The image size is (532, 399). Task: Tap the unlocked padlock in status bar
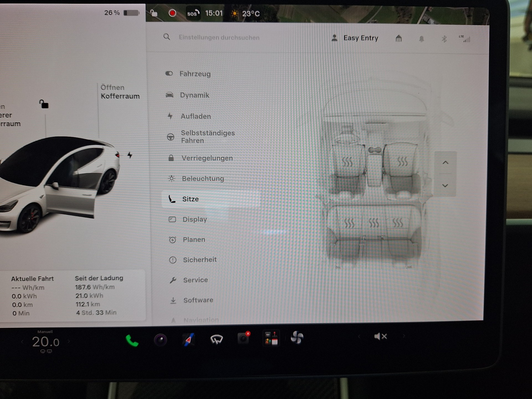[x=154, y=13]
